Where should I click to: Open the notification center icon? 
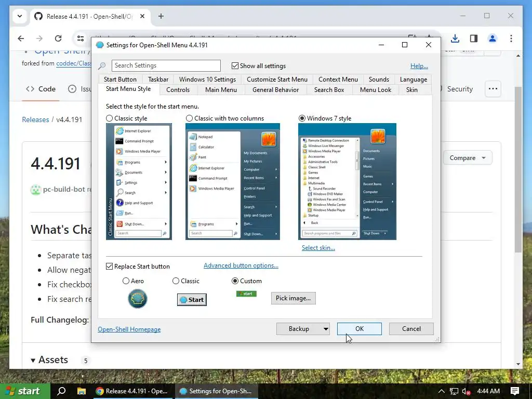[x=515, y=391]
